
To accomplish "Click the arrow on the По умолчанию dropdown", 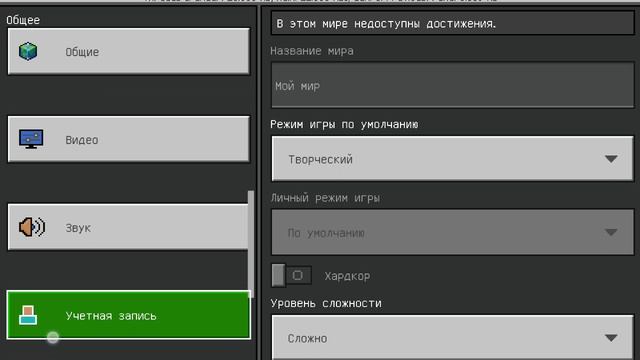I will point(611,233).
